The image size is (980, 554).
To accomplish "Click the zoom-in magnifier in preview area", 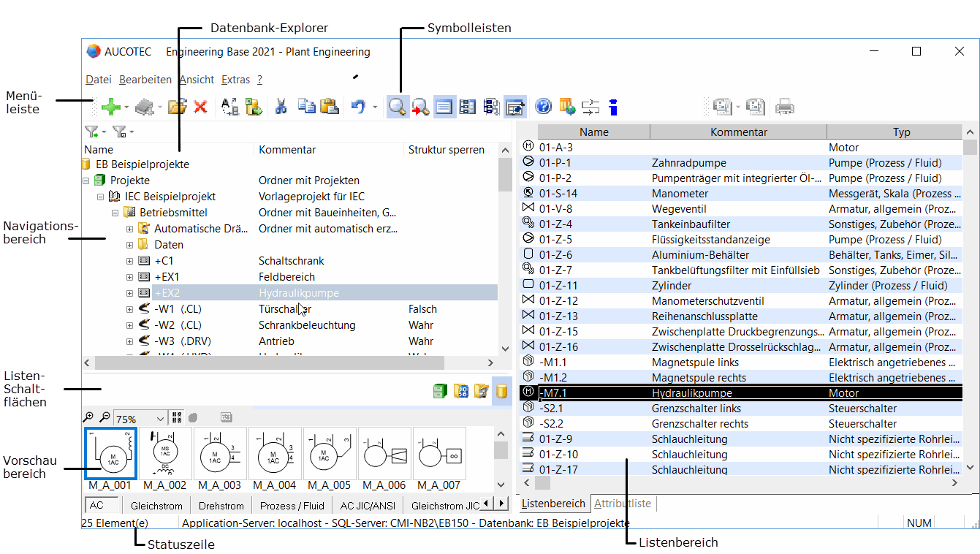I will pyautogui.click(x=88, y=418).
